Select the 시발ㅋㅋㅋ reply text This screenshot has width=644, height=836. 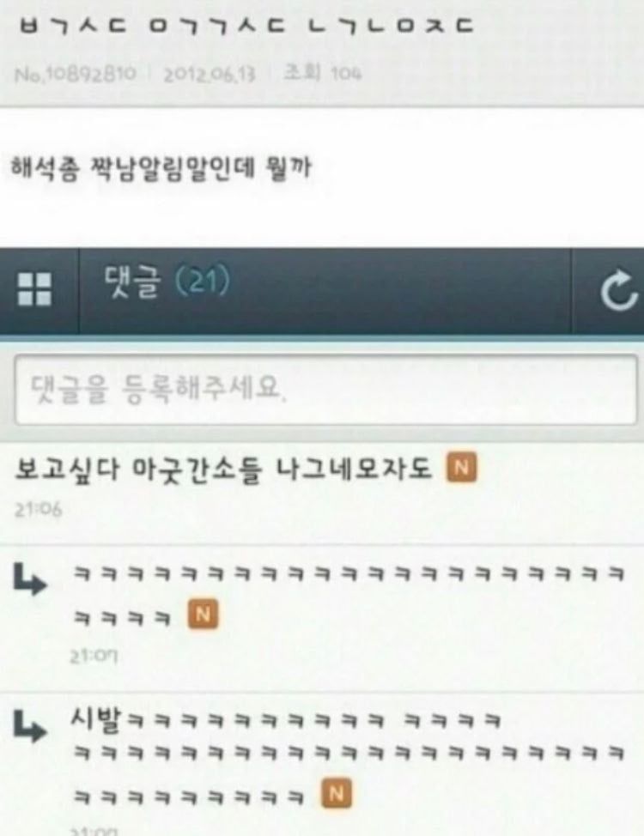coord(348,757)
